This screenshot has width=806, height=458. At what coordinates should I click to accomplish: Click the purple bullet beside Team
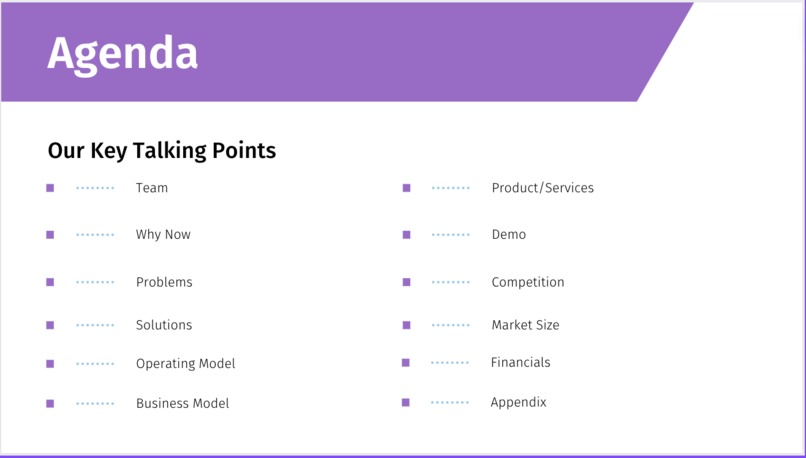coord(50,188)
